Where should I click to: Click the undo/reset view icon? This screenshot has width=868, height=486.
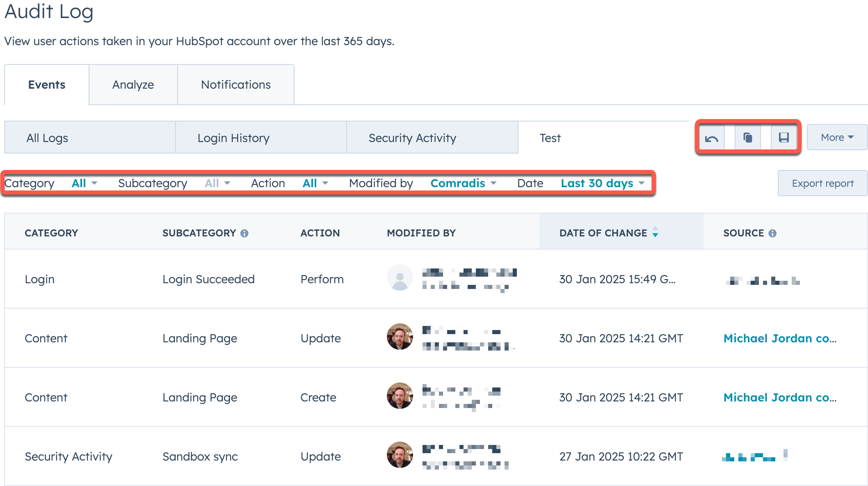pos(712,138)
